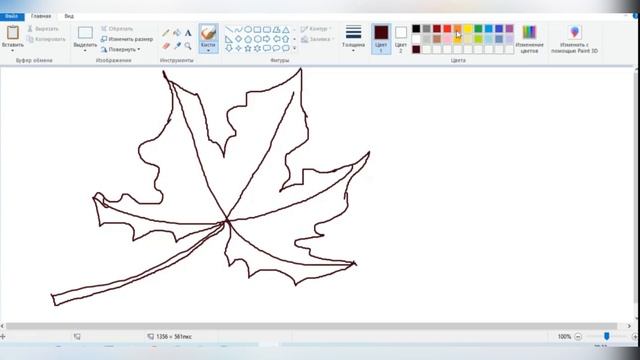
Task: Click the Crop (Обрезать) button
Action: click(117, 29)
